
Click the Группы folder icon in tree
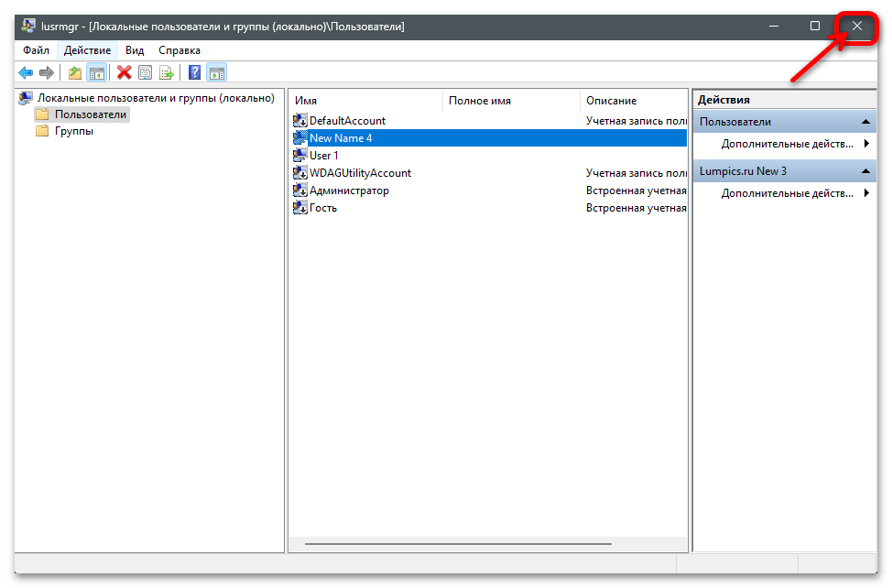42,131
